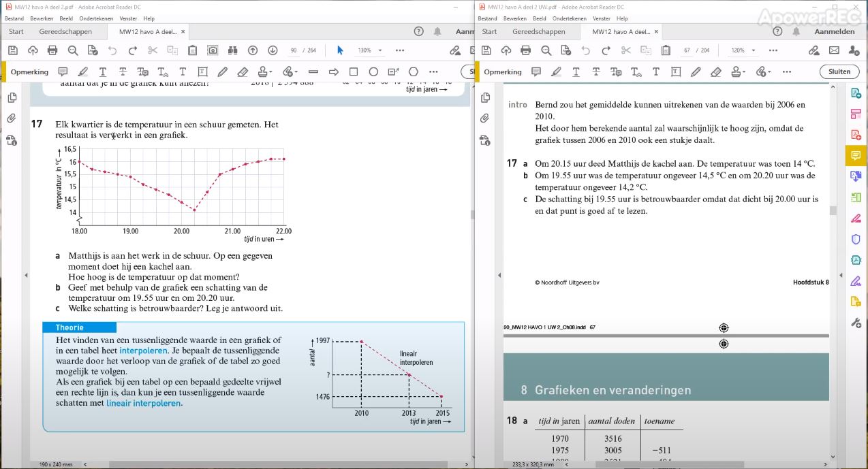Send by email envelope icon, right window
Screen dimensions: 868x469
(834, 50)
